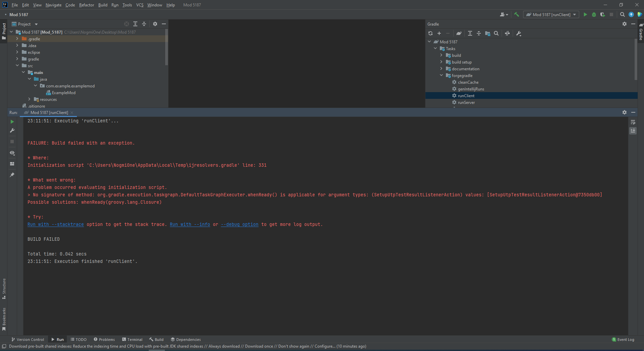Screen dimensions: 644x351
Task: Click the Debug bug icon in the toolbar
Action: 594,14
